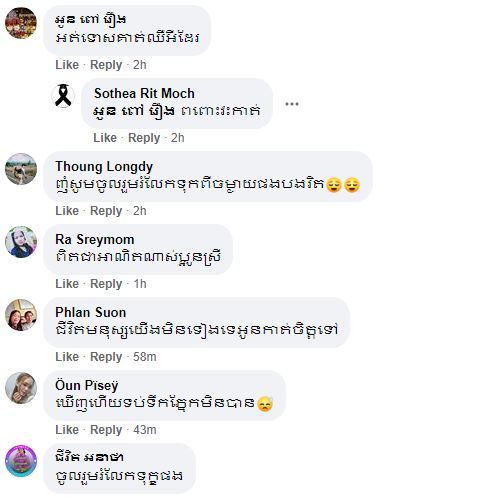
Task: Click the 43m timestamp under Oun Pisey's comment
Action: click(x=145, y=430)
